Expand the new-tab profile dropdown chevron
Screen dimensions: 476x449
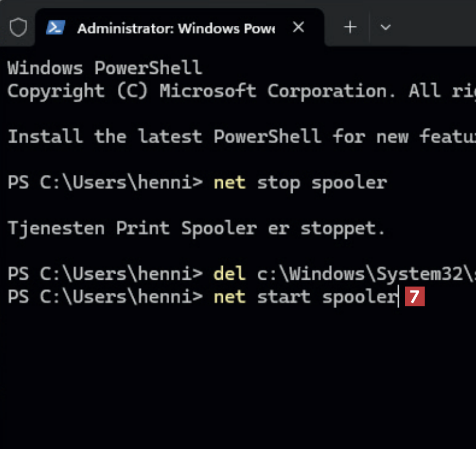pyautogui.click(x=386, y=27)
